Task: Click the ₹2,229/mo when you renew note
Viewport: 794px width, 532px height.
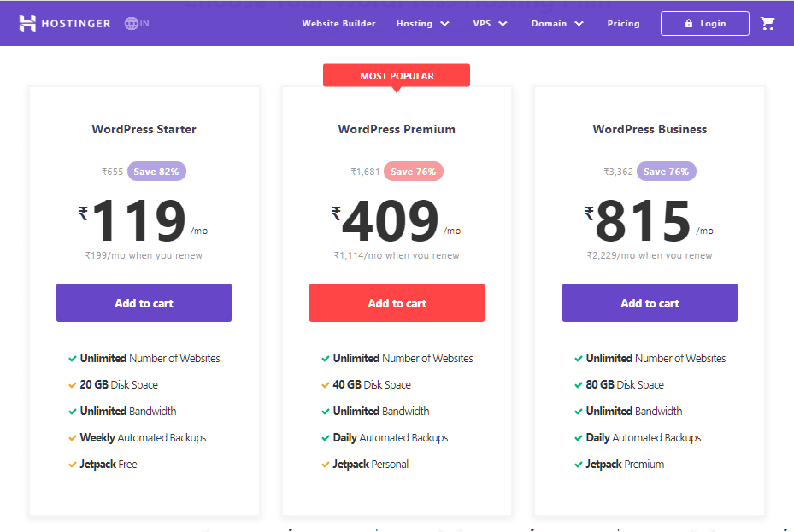Action: pyautogui.click(x=650, y=255)
